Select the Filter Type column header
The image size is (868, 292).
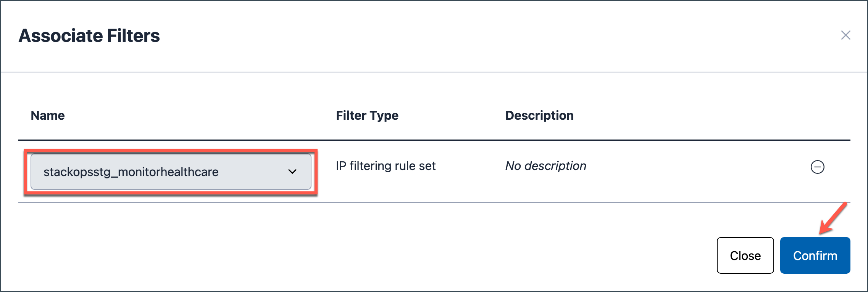(x=367, y=116)
